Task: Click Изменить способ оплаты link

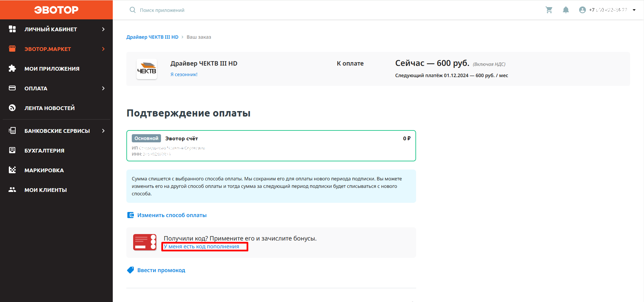Action: (172, 215)
